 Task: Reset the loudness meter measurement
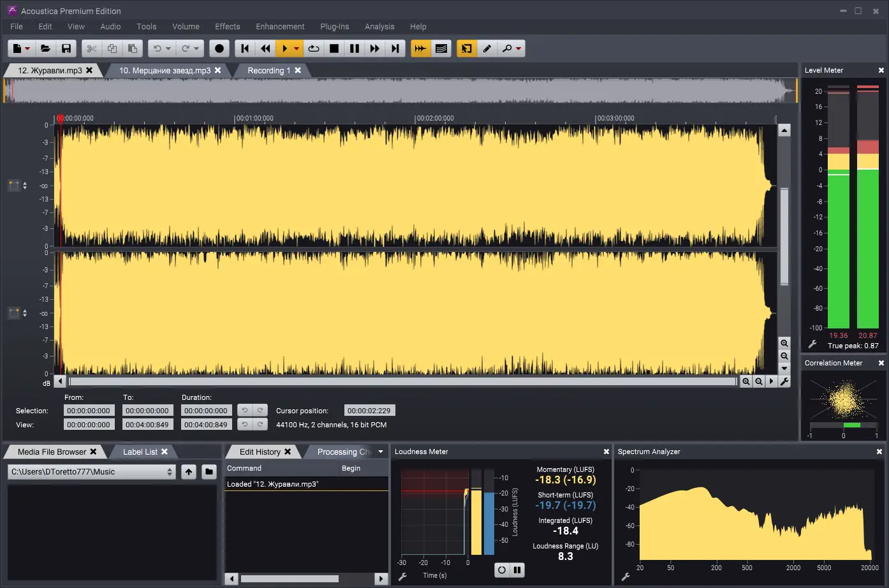pyautogui.click(x=502, y=570)
